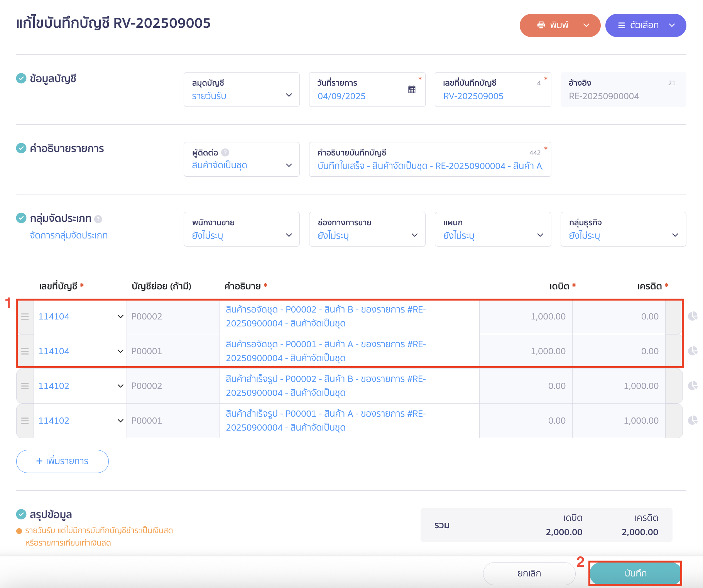Click pie chart icon on first P00002 row
703x588 pixels.
(x=693, y=316)
